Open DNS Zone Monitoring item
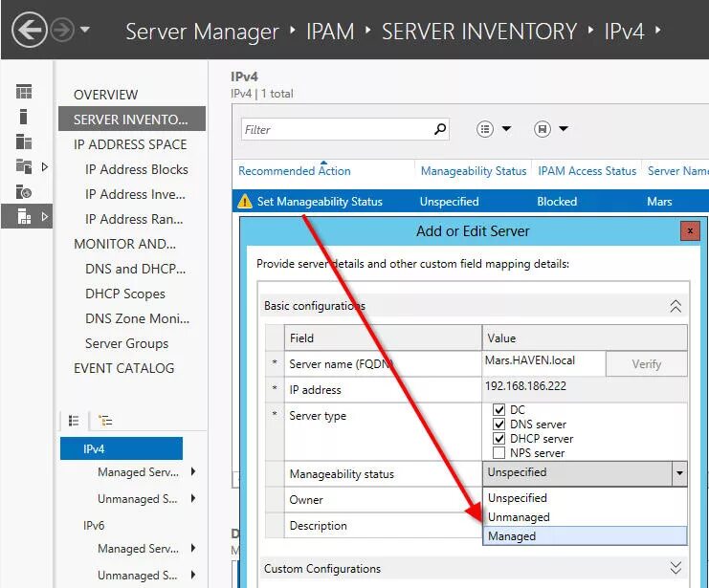This screenshot has height=588, width=709. 138,318
